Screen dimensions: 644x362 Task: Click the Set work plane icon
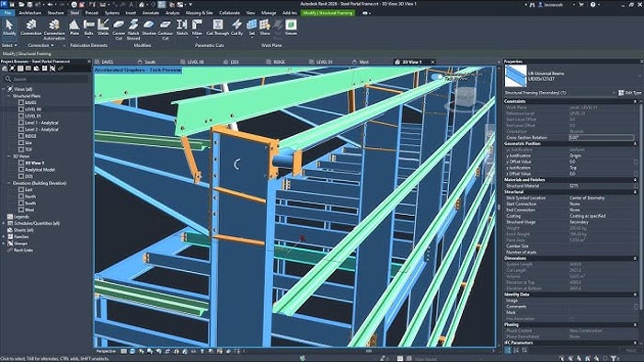coord(252,25)
